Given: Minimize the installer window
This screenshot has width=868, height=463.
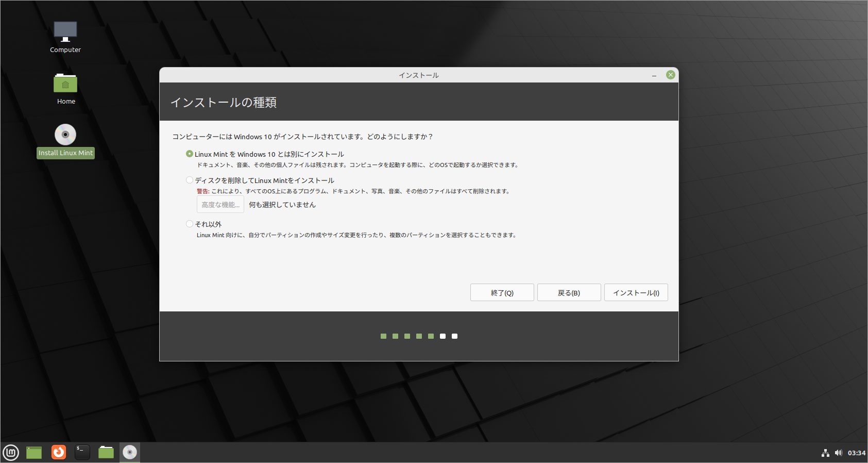Looking at the screenshot, I should coord(654,75).
